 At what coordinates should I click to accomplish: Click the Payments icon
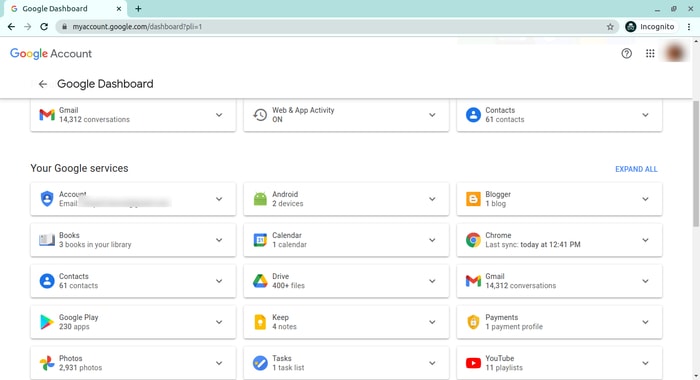tap(473, 322)
